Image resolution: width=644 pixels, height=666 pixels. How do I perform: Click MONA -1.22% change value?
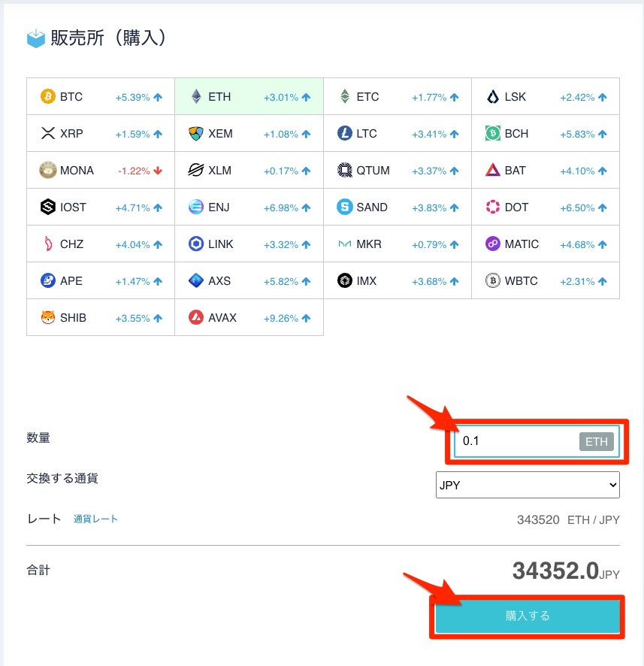[134, 171]
